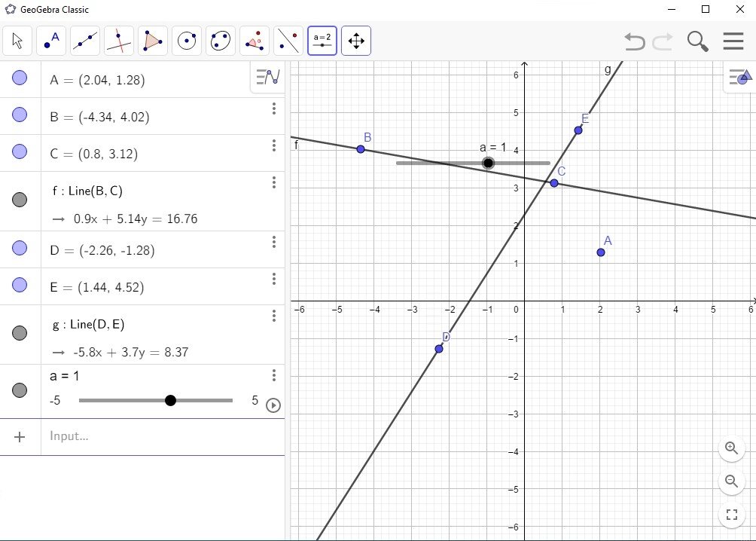Click the Redo arrow

663,41
